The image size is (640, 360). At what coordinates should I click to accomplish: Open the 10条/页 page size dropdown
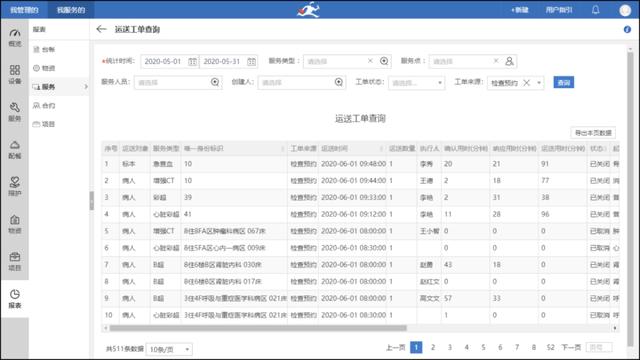tap(169, 349)
